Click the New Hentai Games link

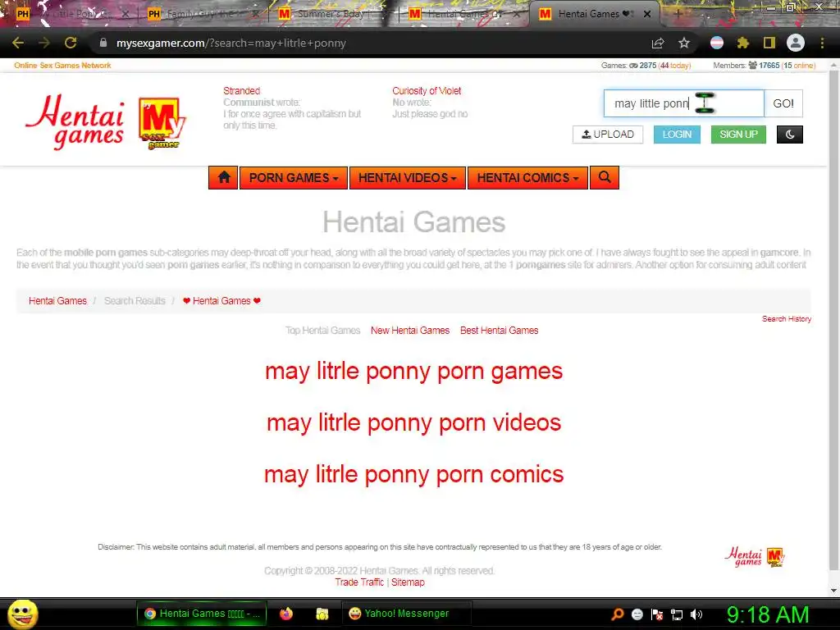pyautogui.click(x=410, y=331)
